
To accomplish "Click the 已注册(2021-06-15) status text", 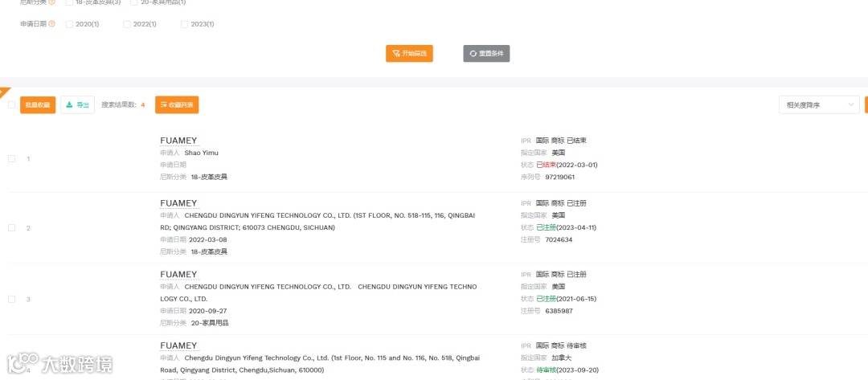I will pyautogui.click(x=567, y=299).
